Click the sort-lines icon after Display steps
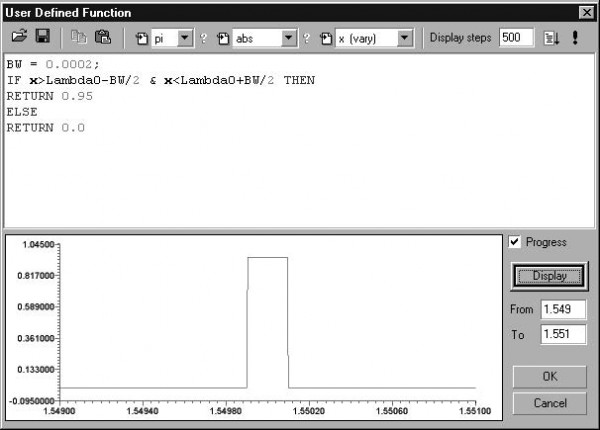 [x=551, y=38]
